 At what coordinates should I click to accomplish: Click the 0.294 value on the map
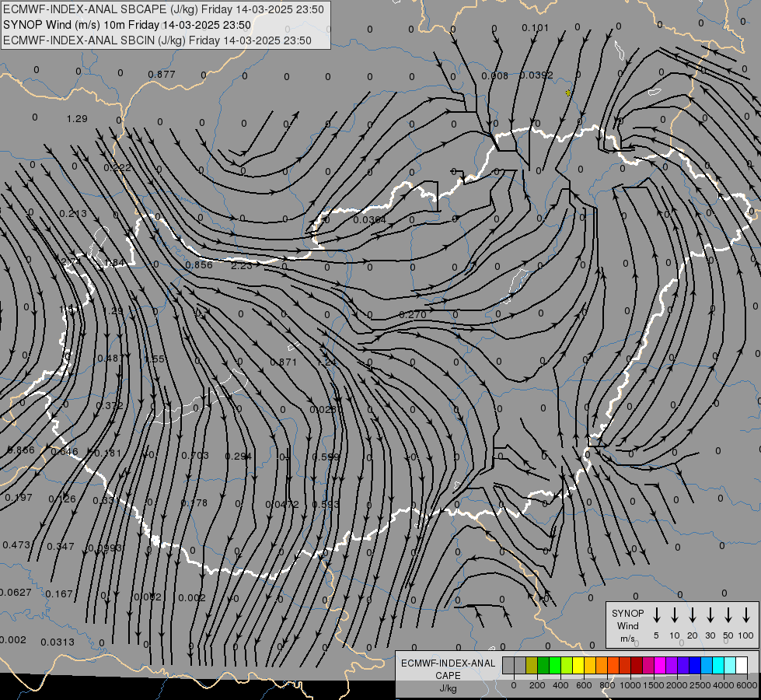point(239,457)
